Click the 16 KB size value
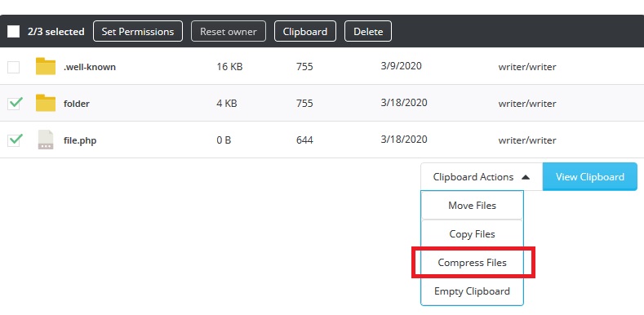Image resolution: width=644 pixels, height=315 pixels. [229, 67]
